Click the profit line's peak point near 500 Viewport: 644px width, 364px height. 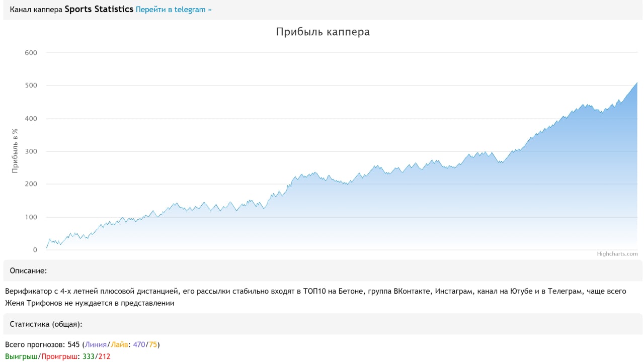(x=637, y=83)
